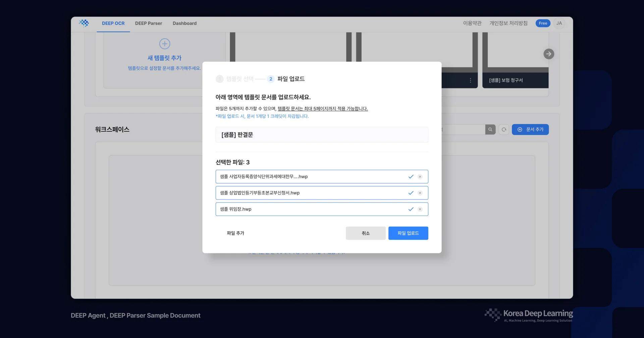Click the refresh icon next to search
The width and height of the screenshot is (644, 338).
(504, 129)
